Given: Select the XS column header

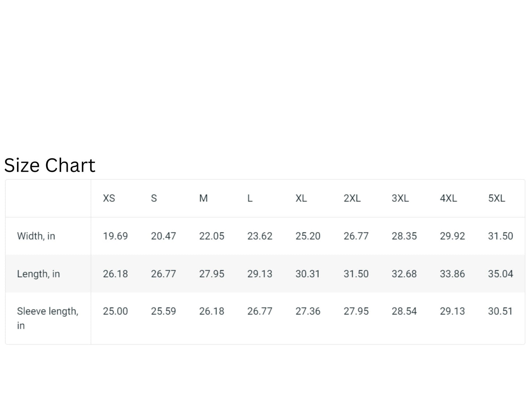Looking at the screenshot, I should 109,199.
